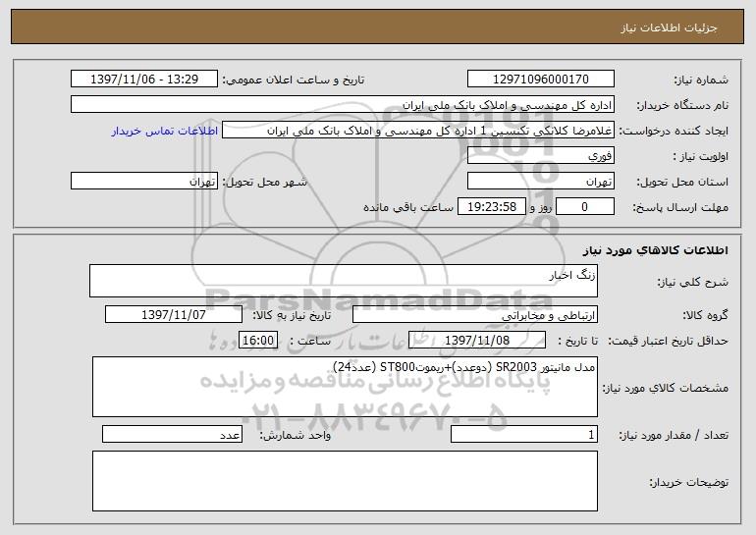Click the delivery province field تهران
The image size is (756, 535).
tap(540, 182)
